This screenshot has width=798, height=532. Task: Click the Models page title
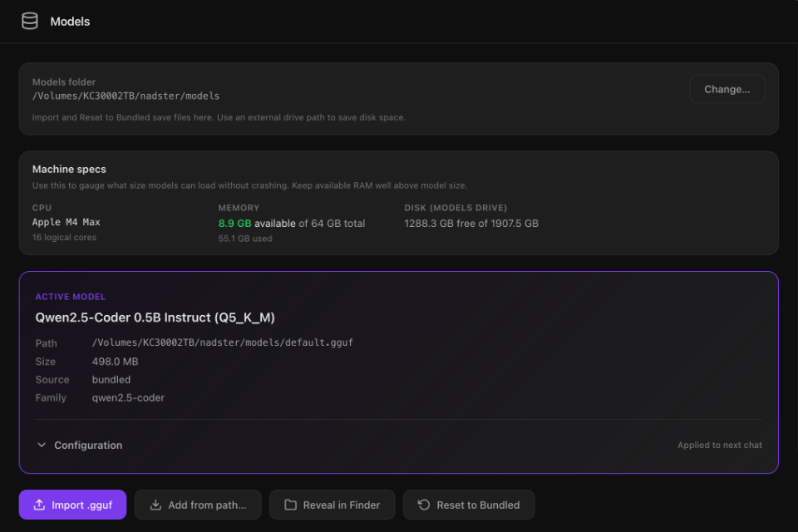(70, 22)
